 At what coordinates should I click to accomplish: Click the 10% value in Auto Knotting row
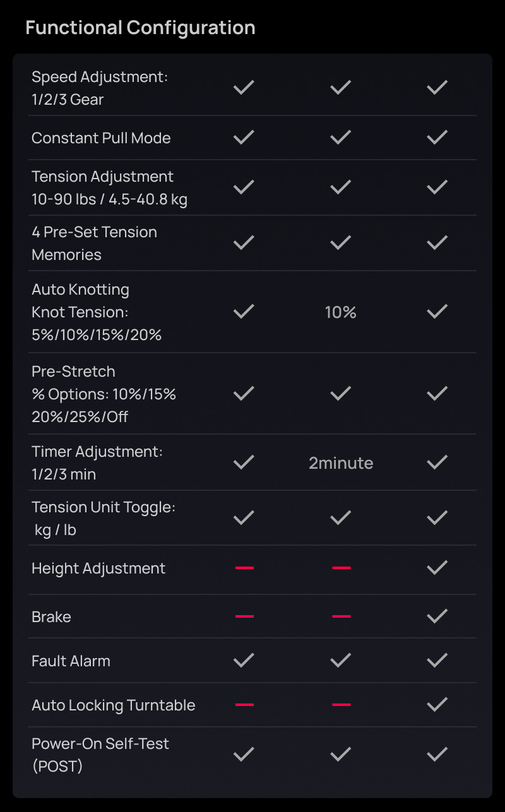[x=341, y=312]
